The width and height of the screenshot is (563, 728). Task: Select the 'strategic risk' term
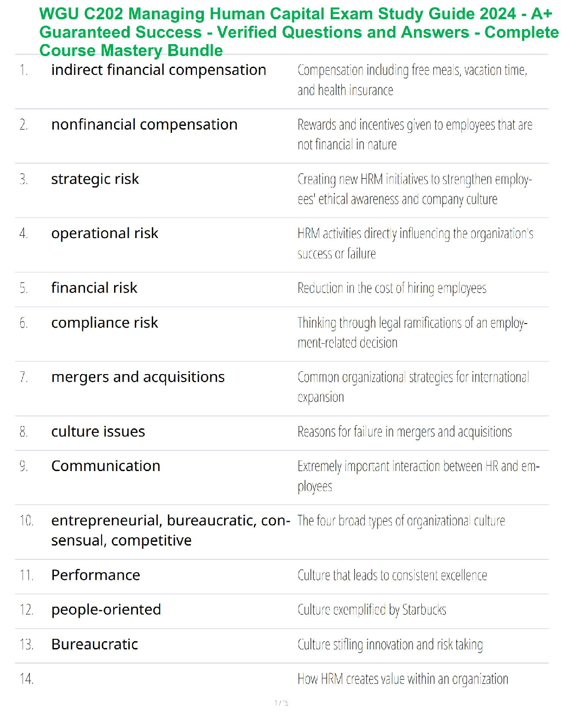[95, 179]
